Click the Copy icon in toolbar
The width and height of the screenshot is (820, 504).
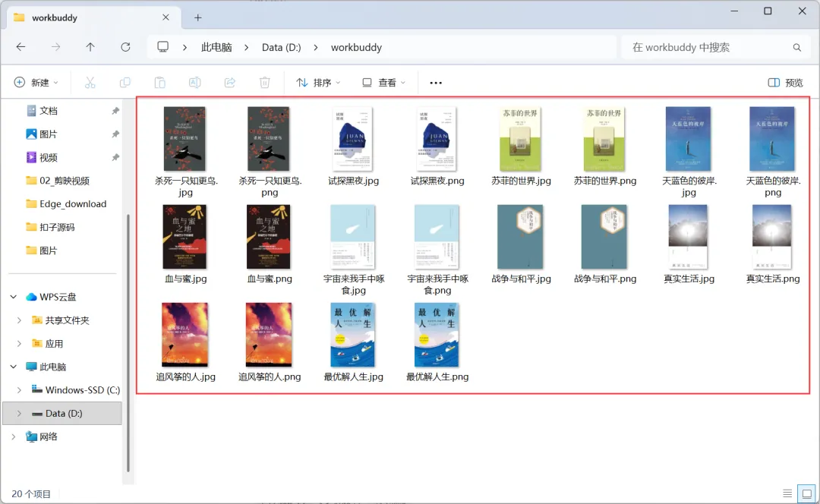[x=125, y=83]
